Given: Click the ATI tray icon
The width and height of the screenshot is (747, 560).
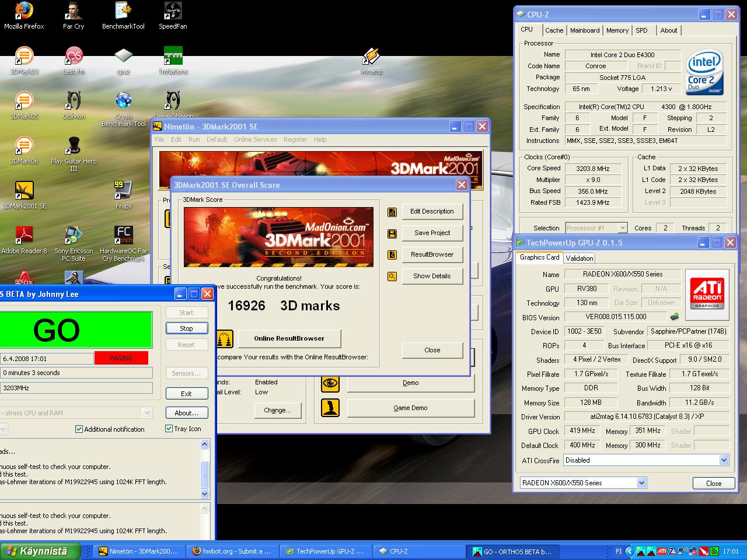Looking at the screenshot, I should pyautogui.click(x=661, y=551).
